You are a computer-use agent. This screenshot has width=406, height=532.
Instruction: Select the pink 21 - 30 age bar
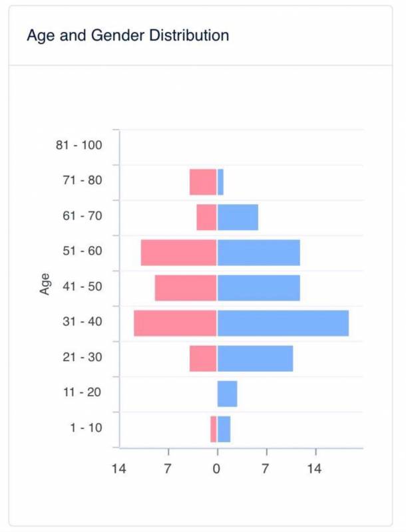pos(203,358)
